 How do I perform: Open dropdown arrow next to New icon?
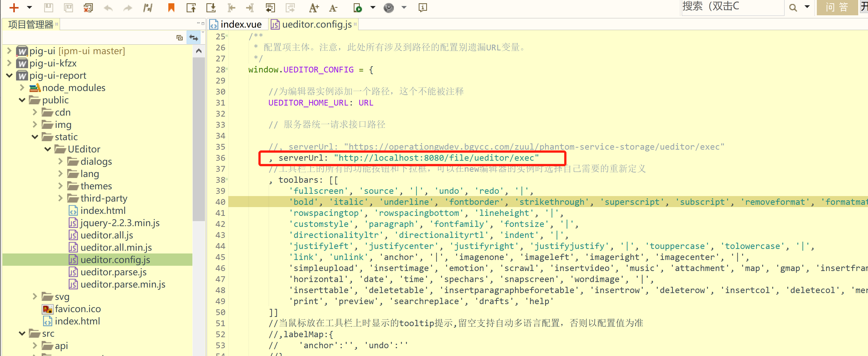(x=30, y=8)
